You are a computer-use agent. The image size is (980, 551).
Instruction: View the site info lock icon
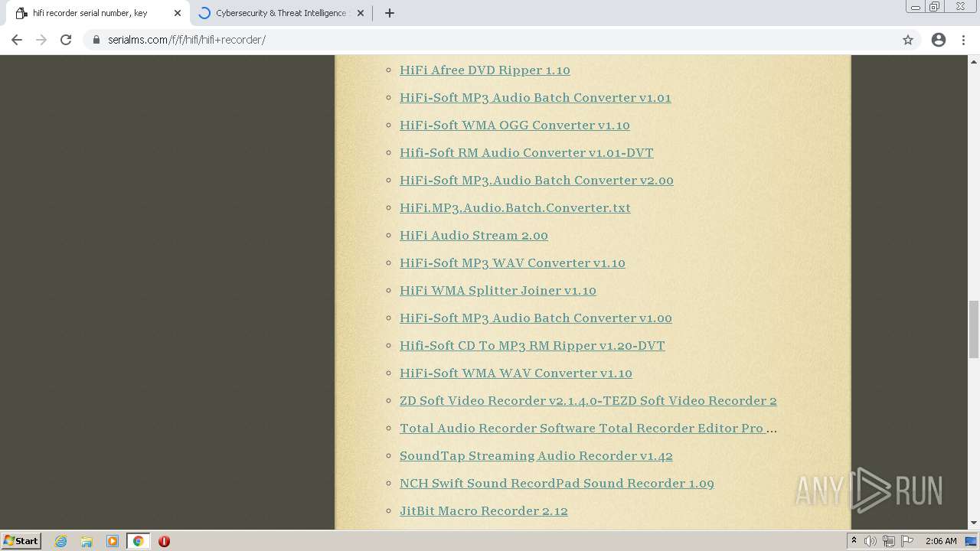coord(96,40)
